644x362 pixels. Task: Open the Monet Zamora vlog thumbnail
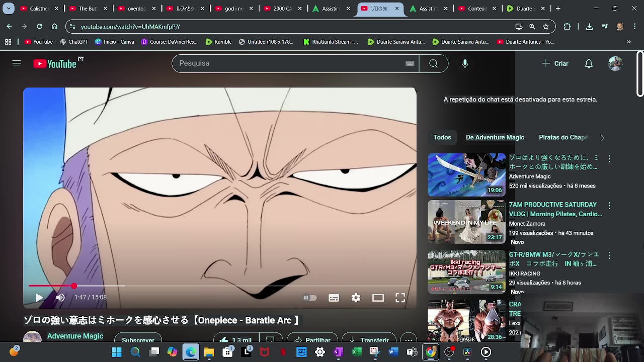(x=466, y=222)
